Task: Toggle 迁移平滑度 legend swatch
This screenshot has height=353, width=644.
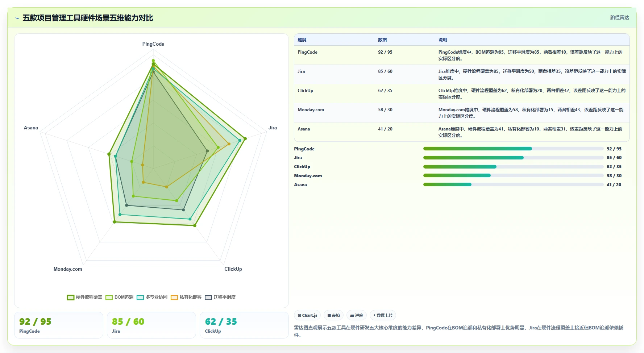Action: pos(208,298)
